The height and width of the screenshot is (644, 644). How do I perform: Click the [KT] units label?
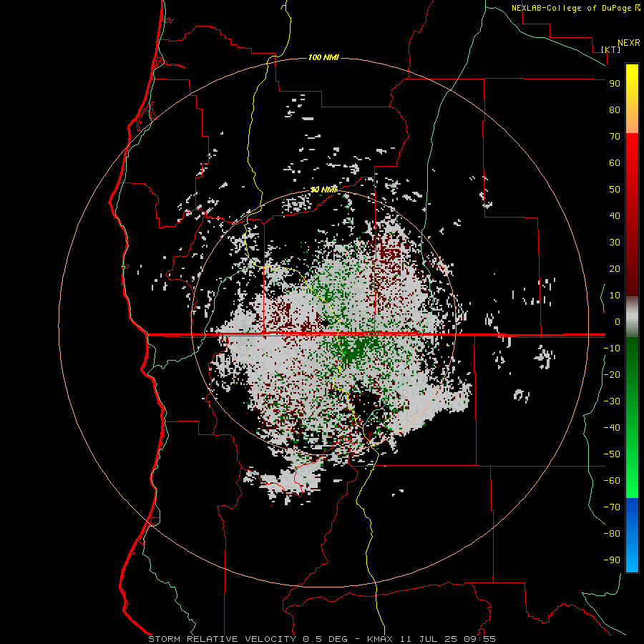click(x=611, y=49)
